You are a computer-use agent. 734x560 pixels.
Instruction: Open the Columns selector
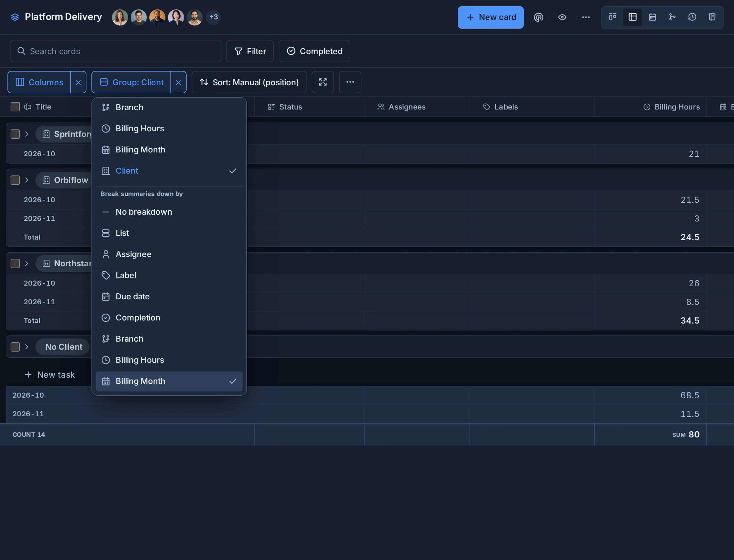pos(39,82)
